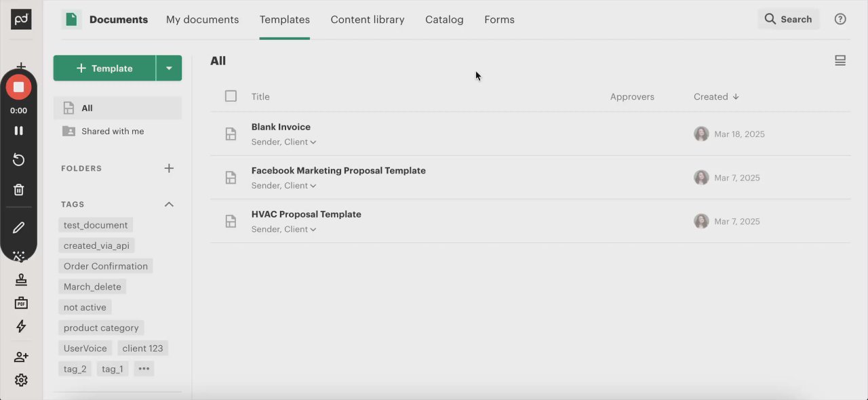Viewport: 868px width, 400px height.
Task: Click the Search button
Action: (x=788, y=19)
